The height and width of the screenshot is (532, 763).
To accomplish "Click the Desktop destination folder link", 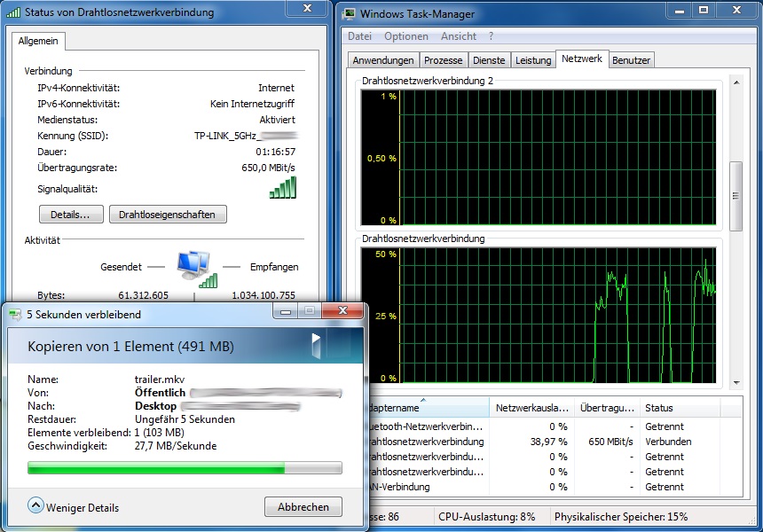I will point(155,406).
